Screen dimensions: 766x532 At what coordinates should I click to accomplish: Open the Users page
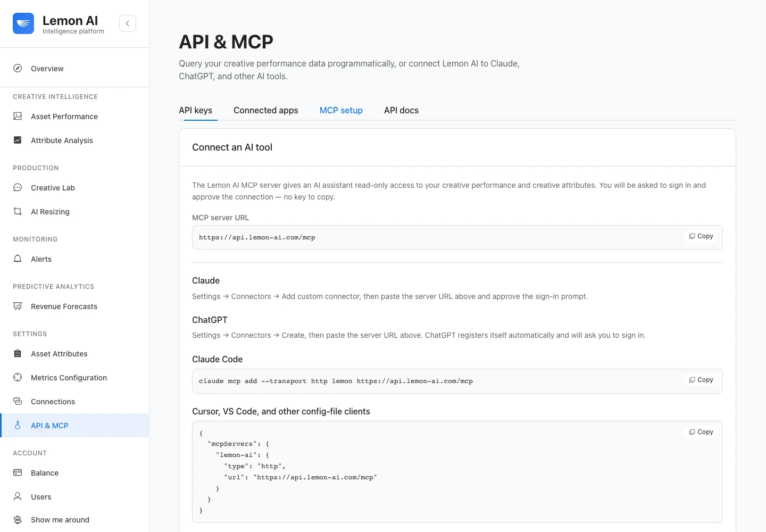(x=74, y=496)
